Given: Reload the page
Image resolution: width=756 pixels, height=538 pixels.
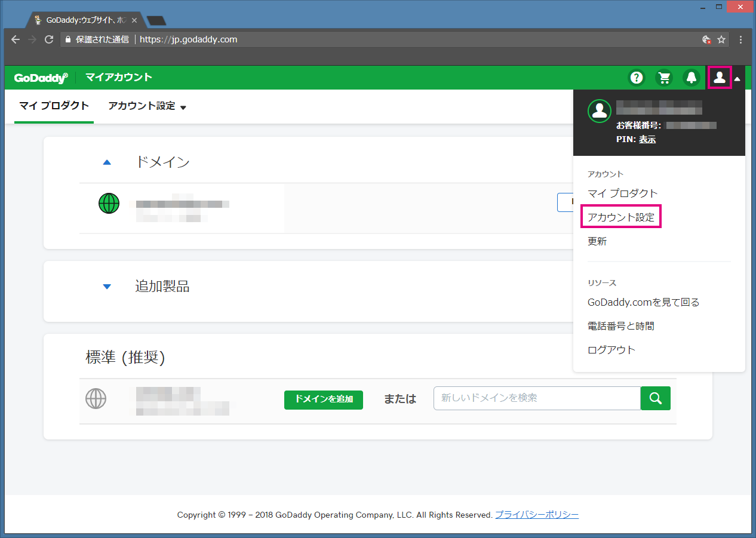Looking at the screenshot, I should (x=49, y=39).
